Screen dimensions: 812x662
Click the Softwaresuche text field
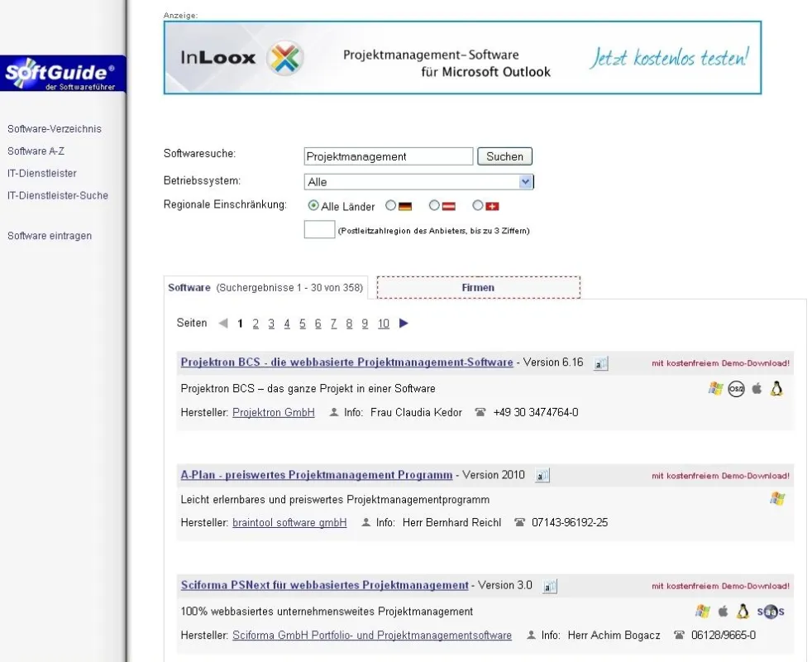(x=389, y=156)
